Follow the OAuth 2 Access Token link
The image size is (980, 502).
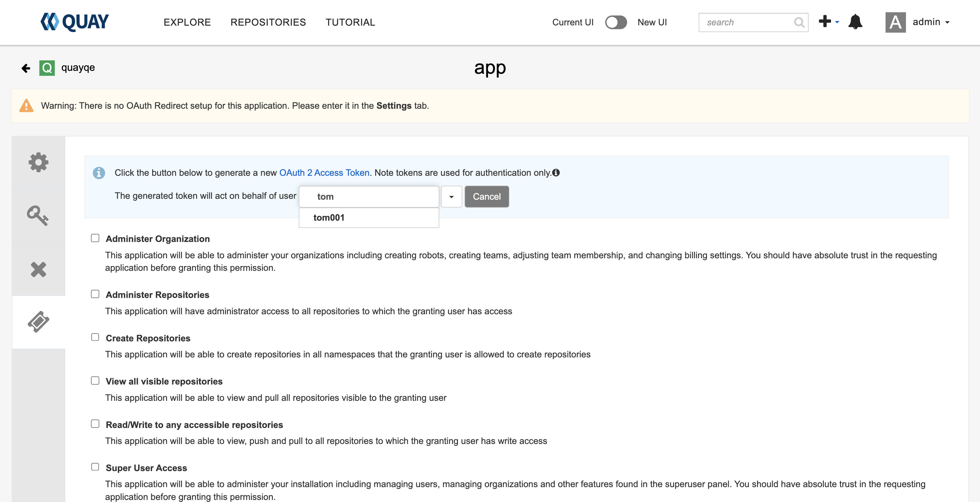tap(324, 173)
